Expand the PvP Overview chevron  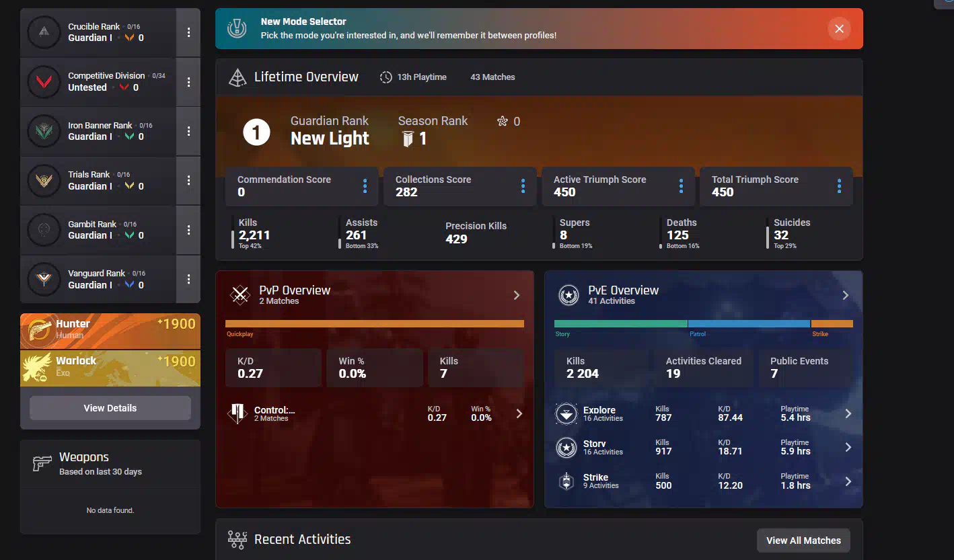[x=517, y=295]
